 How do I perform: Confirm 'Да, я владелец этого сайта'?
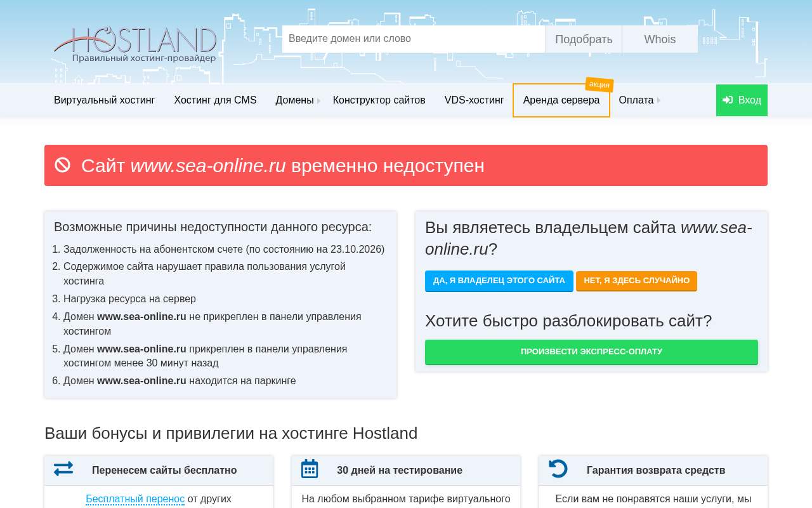point(499,281)
